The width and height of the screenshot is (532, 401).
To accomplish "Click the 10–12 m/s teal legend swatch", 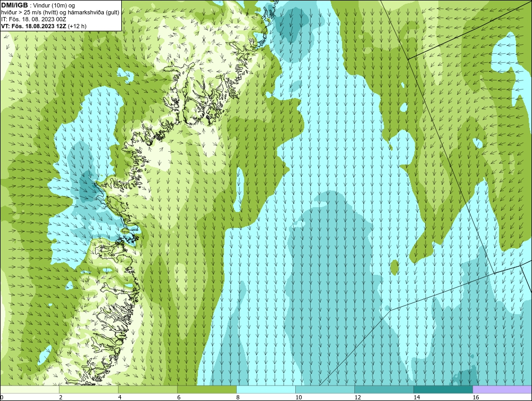I will click(325, 389).
